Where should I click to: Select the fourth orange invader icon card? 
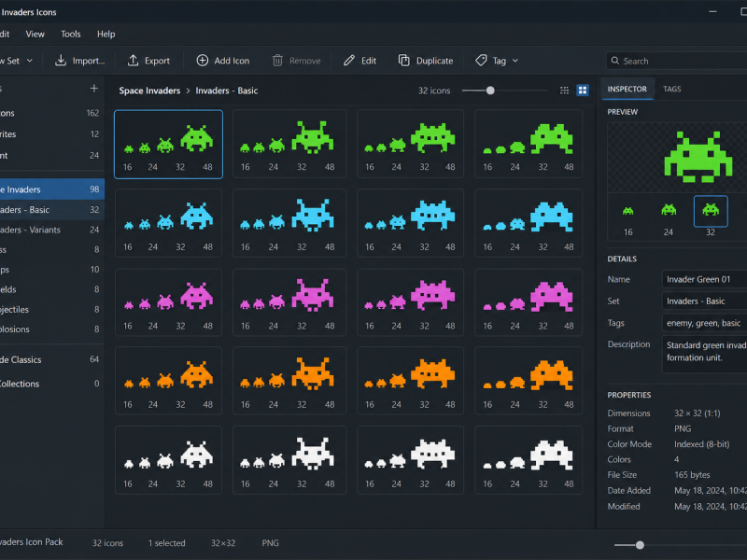tap(529, 381)
